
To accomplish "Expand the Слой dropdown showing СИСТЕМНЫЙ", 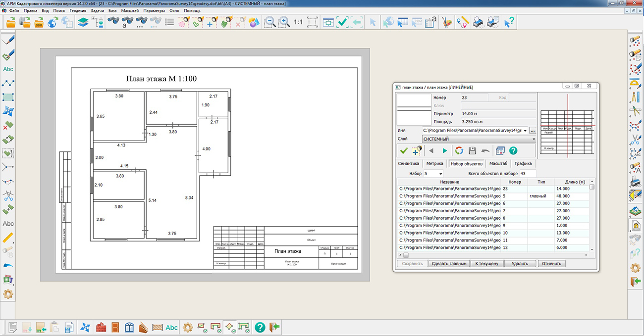I will pos(534,140).
